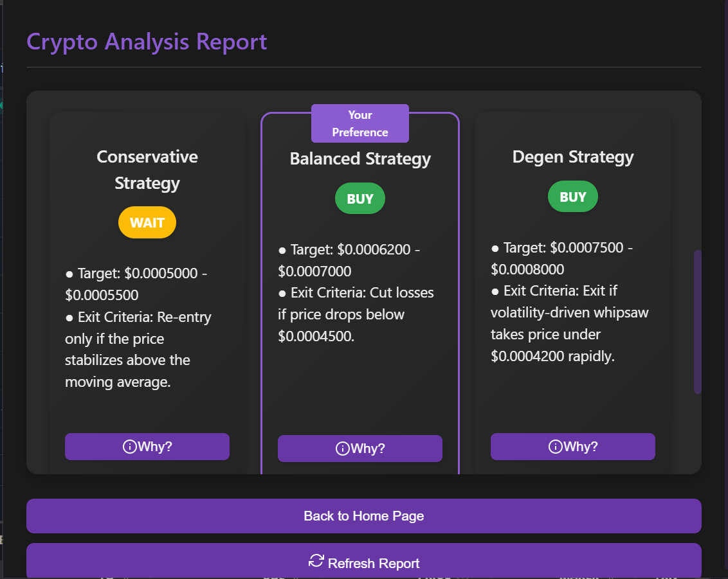The width and height of the screenshot is (728, 579).
Task: Click the Your Preference label
Action: click(360, 123)
